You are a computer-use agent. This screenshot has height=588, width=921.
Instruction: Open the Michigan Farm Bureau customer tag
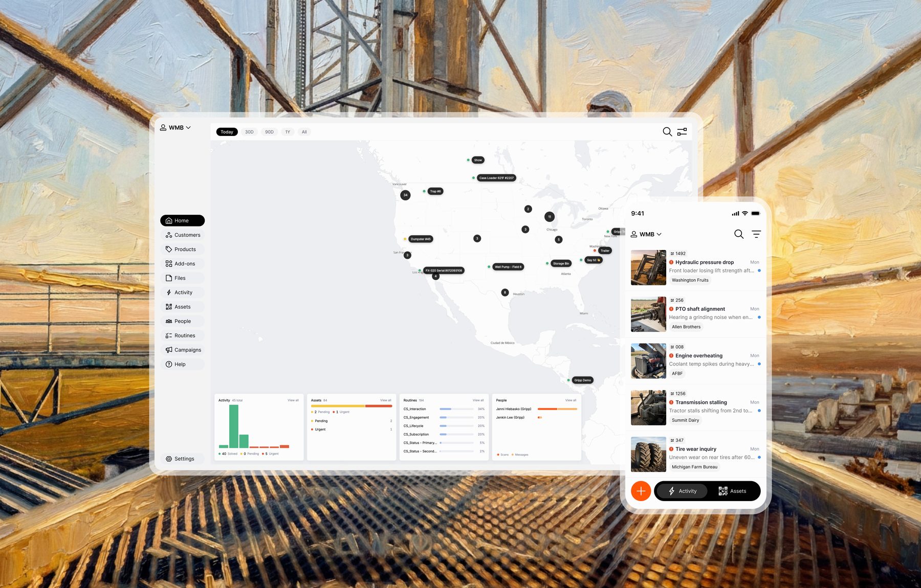click(x=694, y=467)
